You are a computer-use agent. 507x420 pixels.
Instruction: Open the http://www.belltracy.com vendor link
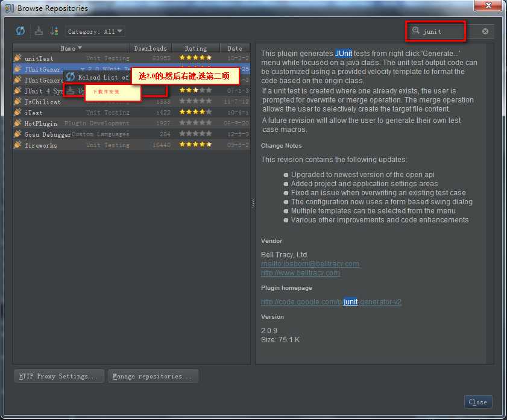point(300,273)
